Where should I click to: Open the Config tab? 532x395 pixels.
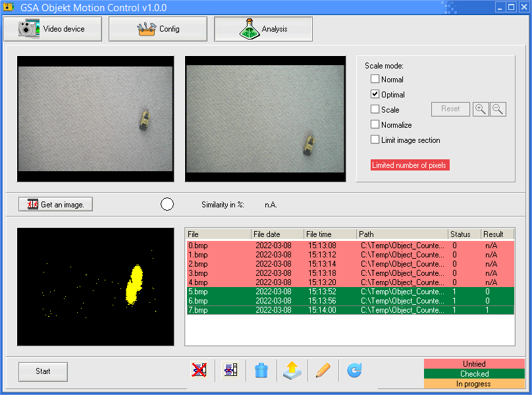158,29
